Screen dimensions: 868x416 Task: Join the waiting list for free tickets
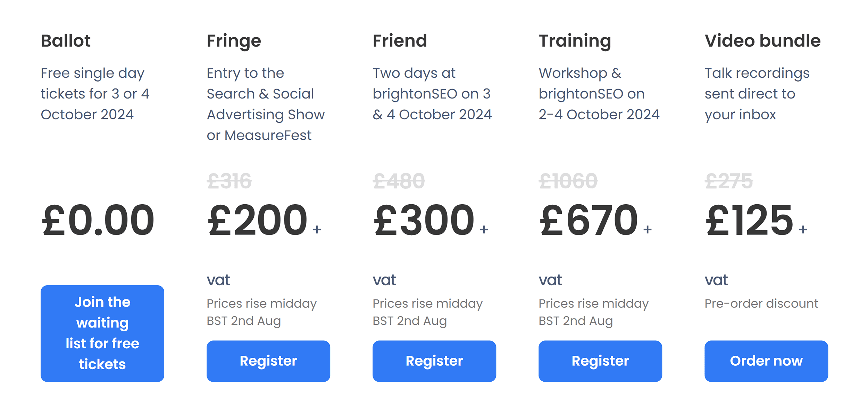[102, 333]
